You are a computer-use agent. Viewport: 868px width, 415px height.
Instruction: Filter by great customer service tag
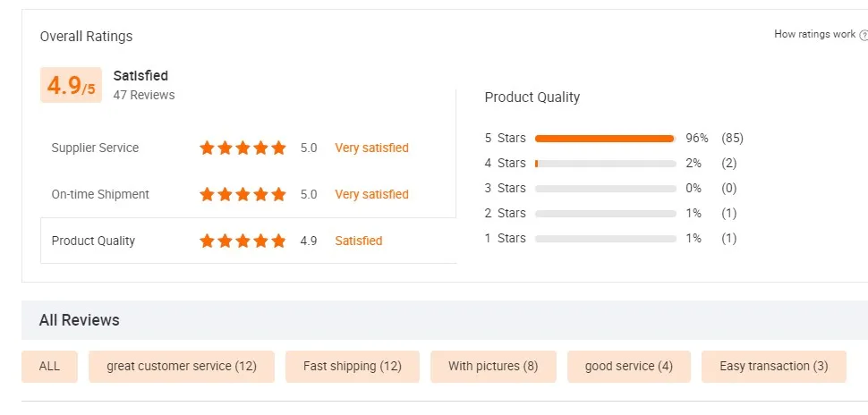182,366
